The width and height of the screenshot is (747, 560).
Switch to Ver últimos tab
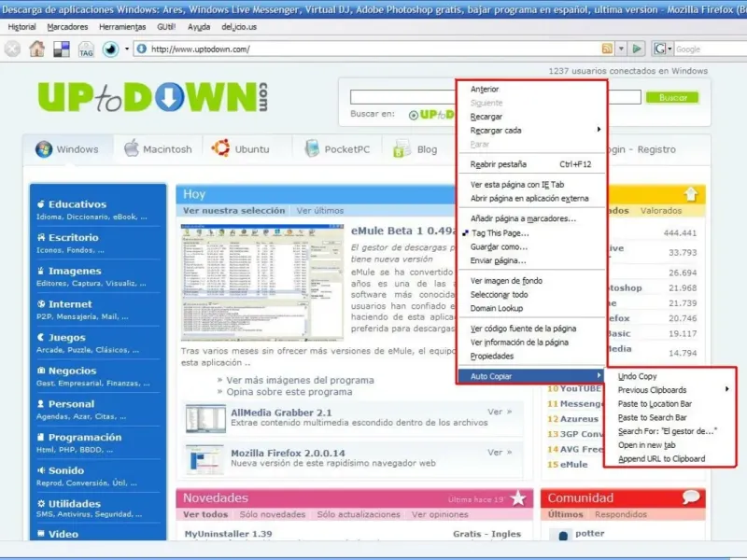pyautogui.click(x=319, y=211)
